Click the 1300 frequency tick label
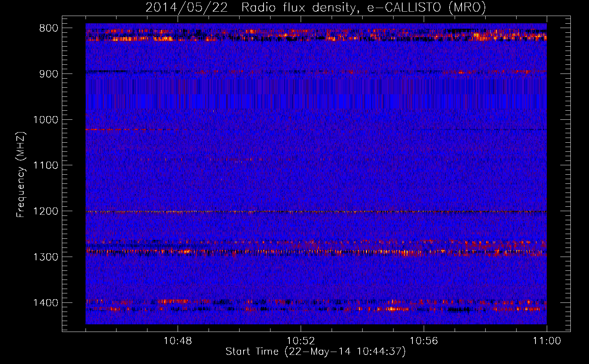Screen dimensions: 589x364 coord(46,257)
